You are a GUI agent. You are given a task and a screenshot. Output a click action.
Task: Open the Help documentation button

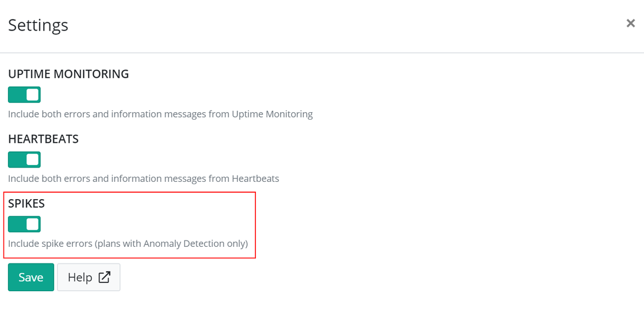point(89,277)
